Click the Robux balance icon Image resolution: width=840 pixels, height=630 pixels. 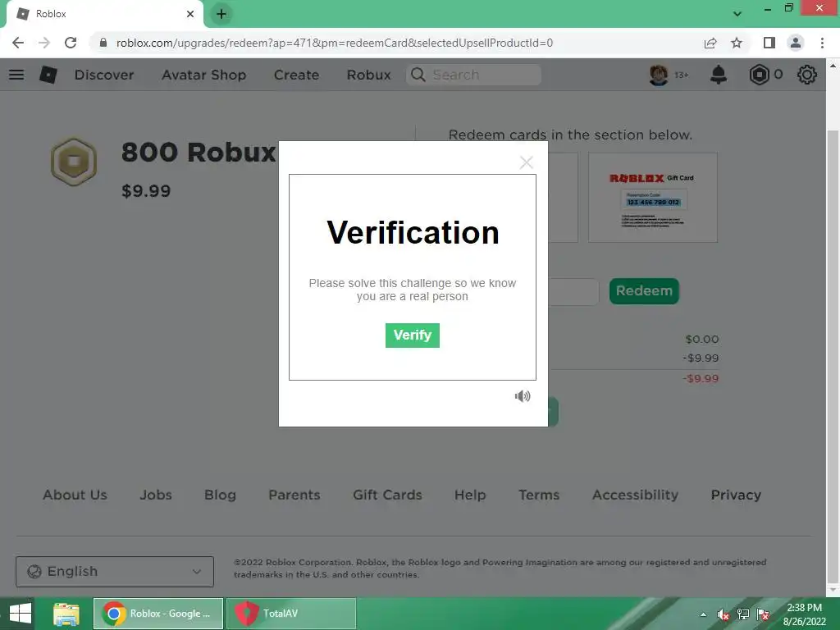pyautogui.click(x=759, y=75)
